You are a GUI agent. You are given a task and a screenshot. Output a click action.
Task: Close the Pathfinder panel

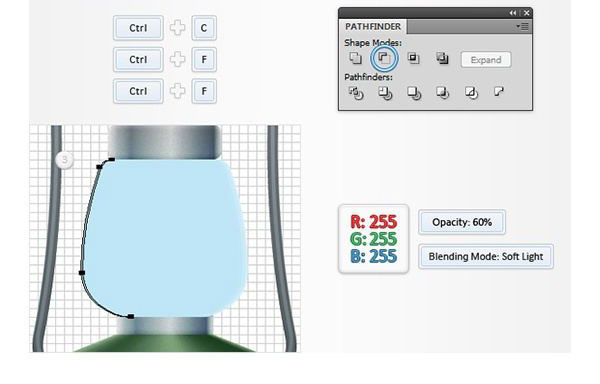click(527, 13)
